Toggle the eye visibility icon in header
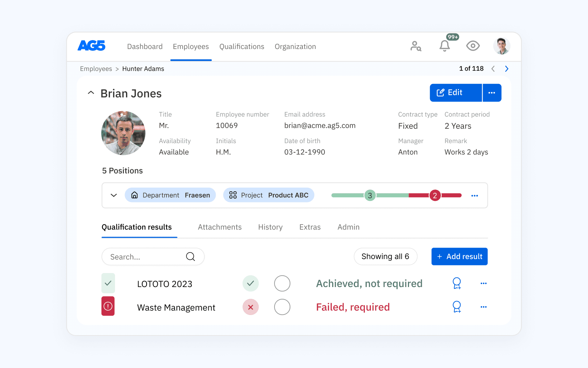 (473, 46)
